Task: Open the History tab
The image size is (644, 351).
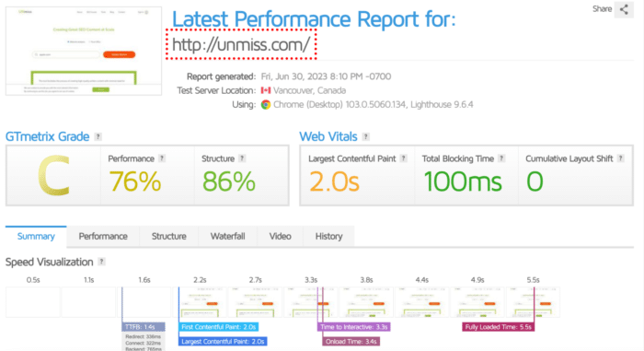Action: [328, 236]
